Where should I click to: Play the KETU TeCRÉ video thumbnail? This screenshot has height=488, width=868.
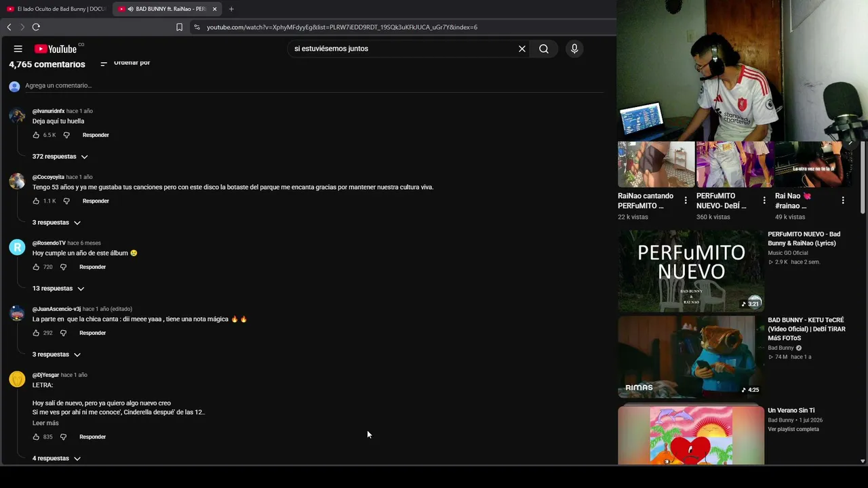691,357
